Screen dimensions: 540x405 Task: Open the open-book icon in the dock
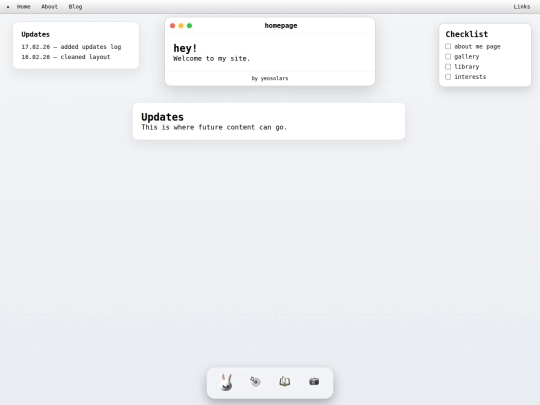pos(284,382)
